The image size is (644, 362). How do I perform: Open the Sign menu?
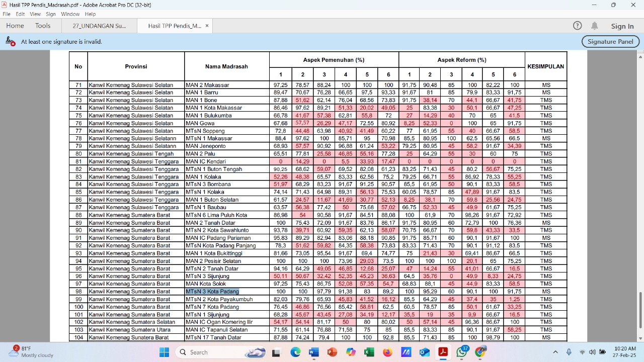click(x=51, y=14)
